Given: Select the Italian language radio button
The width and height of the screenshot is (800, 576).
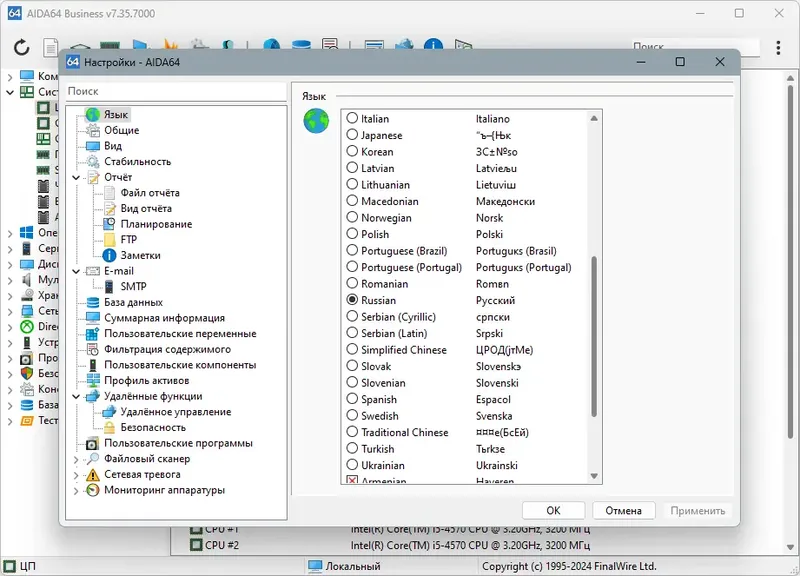Looking at the screenshot, I should [x=352, y=118].
